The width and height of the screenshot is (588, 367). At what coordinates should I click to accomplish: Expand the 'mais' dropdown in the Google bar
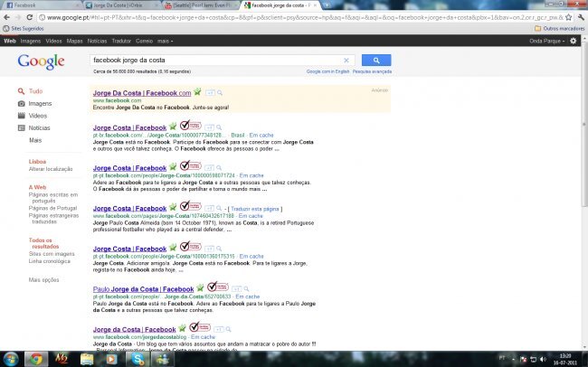165,41
